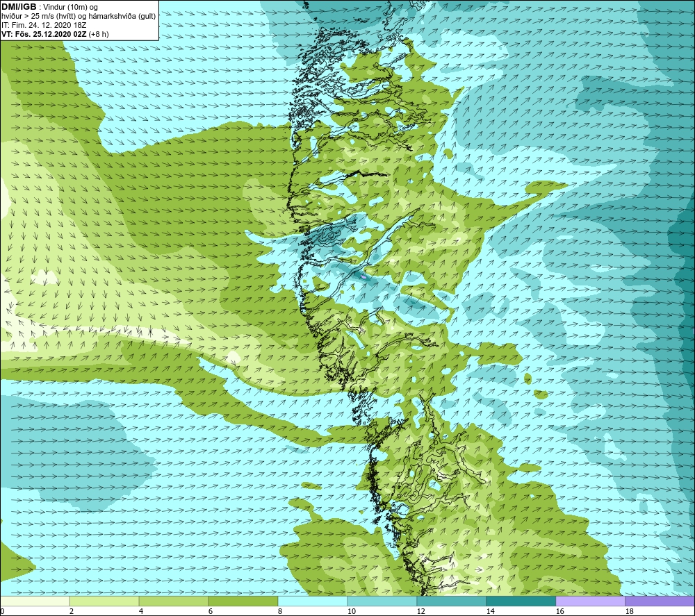Click the 2–4 m/s light green swatch
Screen dimensions: 695x616
(x=104, y=601)
